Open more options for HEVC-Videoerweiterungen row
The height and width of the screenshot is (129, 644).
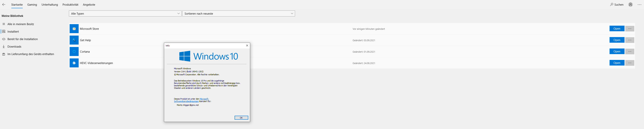pyautogui.click(x=630, y=63)
